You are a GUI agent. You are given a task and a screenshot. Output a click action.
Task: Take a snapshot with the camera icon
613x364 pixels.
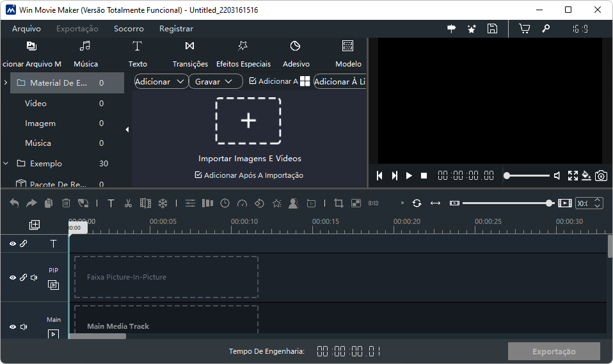click(601, 176)
